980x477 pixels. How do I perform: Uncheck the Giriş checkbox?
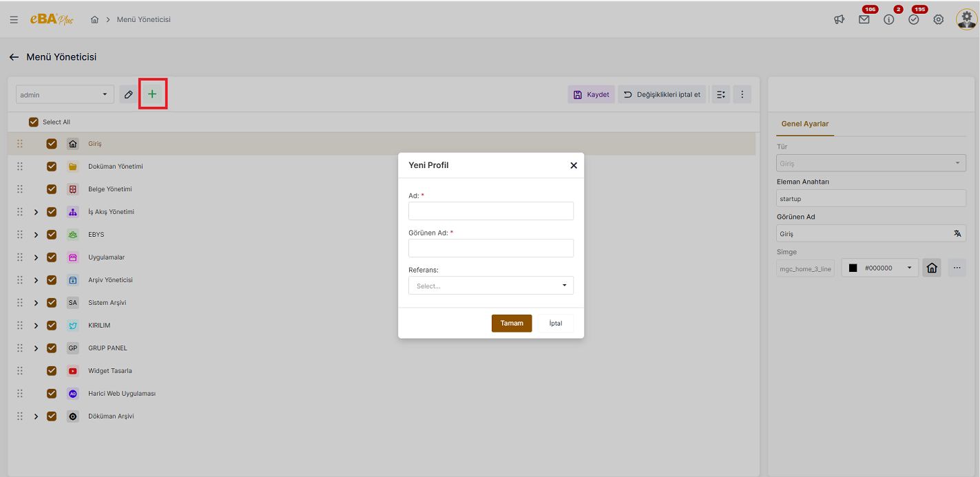(x=52, y=144)
